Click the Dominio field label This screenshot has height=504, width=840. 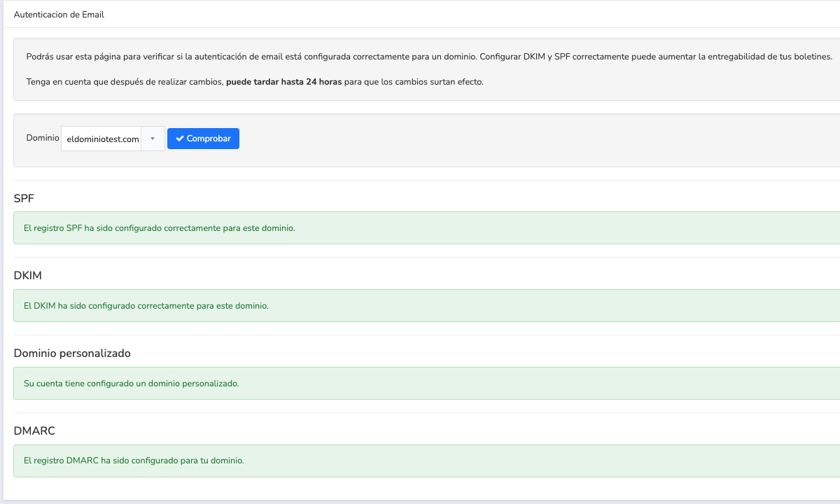click(42, 138)
